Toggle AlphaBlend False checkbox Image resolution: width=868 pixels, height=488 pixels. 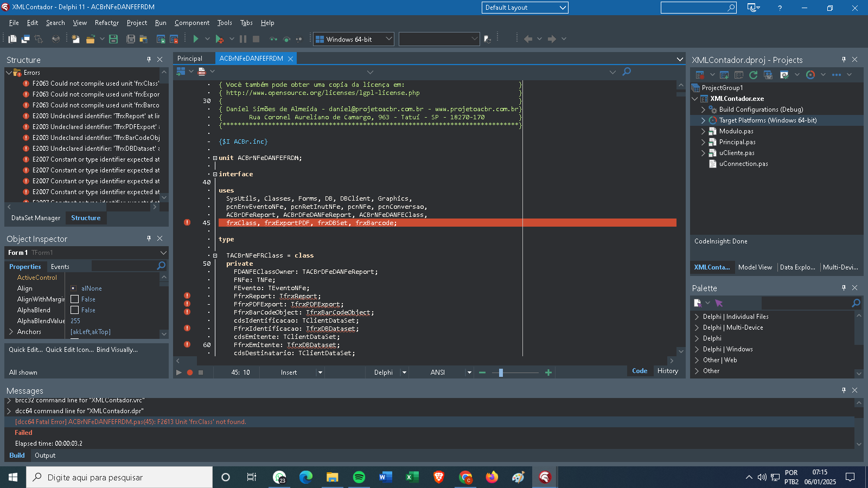75,310
